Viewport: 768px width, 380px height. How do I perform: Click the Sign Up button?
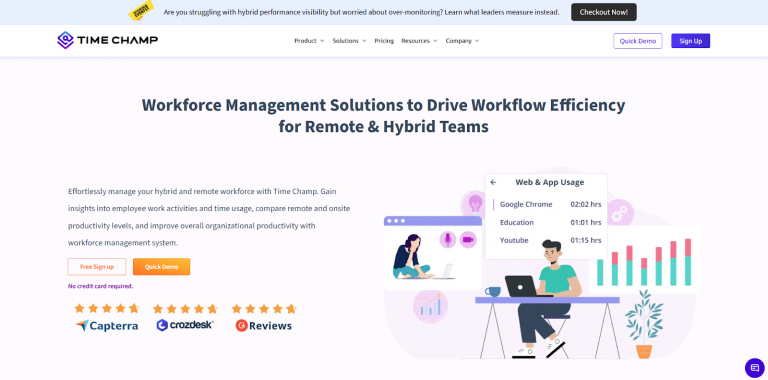[690, 41]
